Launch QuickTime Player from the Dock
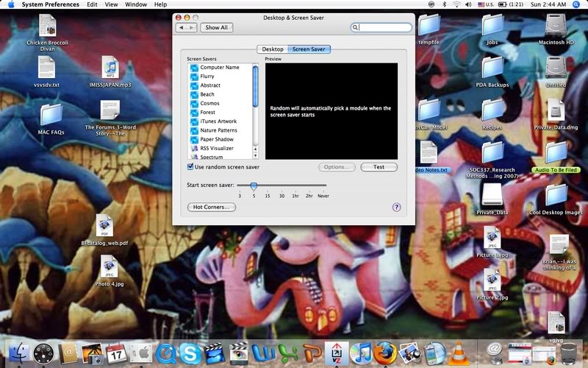588x368 pixels. (165, 354)
